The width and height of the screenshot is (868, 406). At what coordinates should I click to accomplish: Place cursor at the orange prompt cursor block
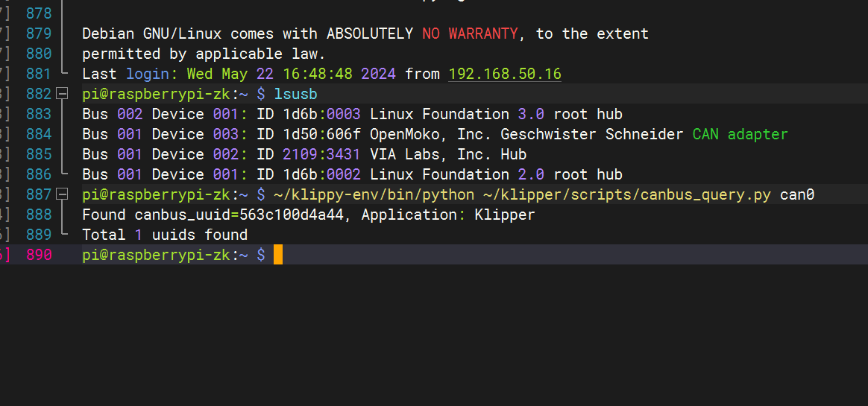(278, 255)
